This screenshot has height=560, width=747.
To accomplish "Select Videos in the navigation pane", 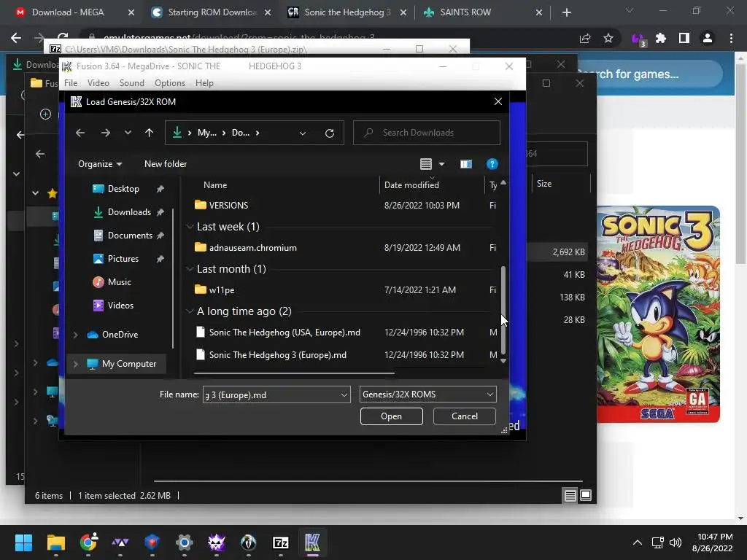I will [120, 306].
